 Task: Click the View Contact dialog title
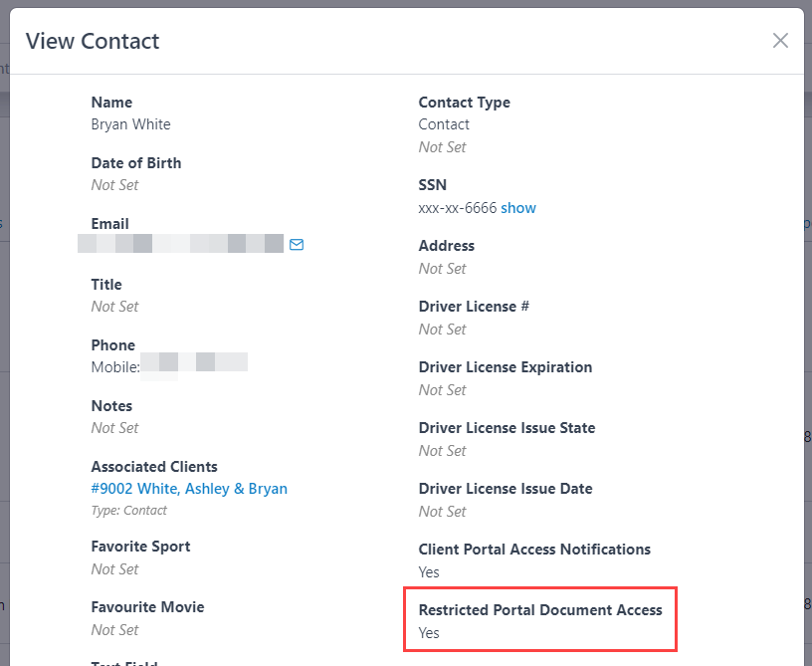tap(92, 41)
